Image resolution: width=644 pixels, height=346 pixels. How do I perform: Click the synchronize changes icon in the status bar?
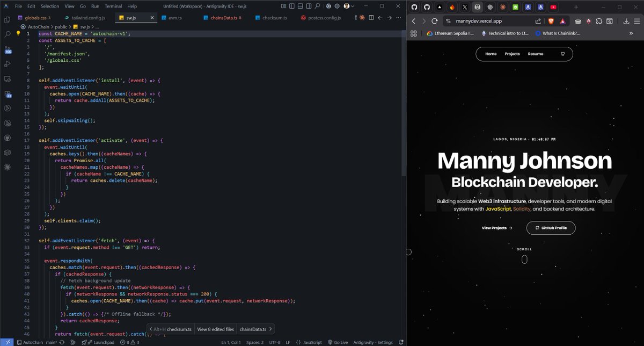[x=62, y=342]
